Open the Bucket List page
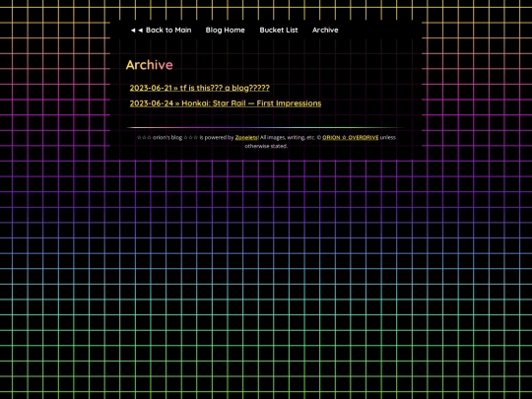This screenshot has height=399, width=532. tap(279, 30)
